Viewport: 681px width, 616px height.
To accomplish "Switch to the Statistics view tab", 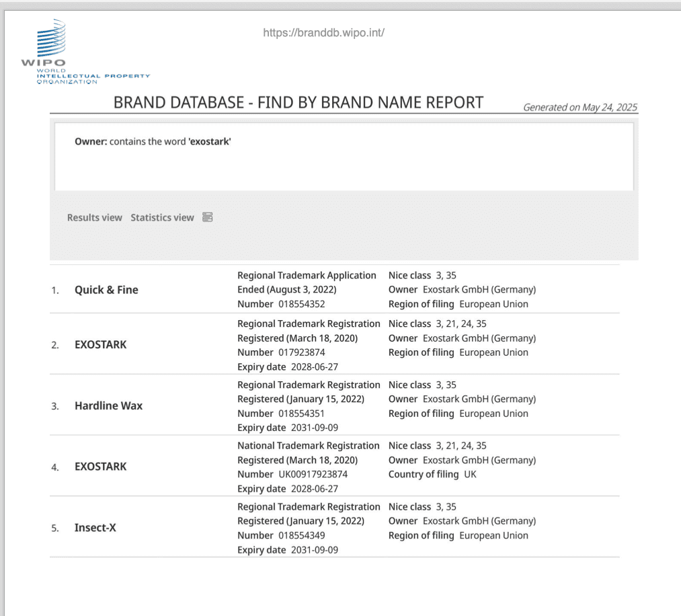I will click(162, 217).
